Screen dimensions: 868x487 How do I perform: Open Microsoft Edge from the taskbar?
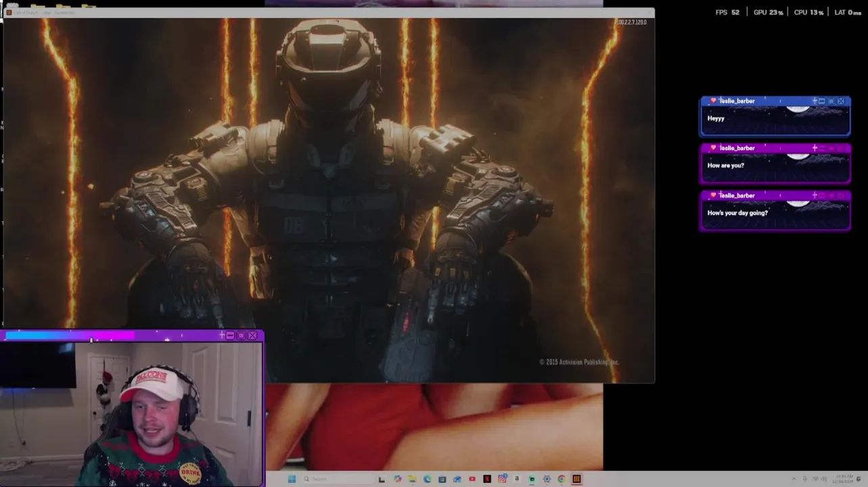point(428,479)
